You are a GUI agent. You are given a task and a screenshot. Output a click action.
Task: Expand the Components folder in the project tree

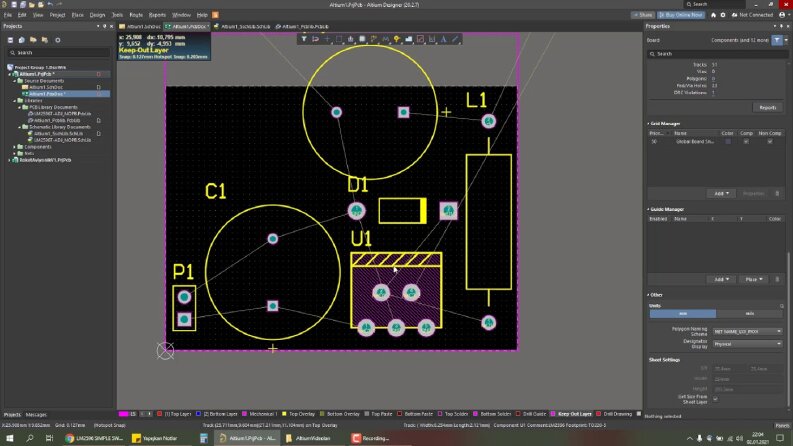(x=14, y=147)
